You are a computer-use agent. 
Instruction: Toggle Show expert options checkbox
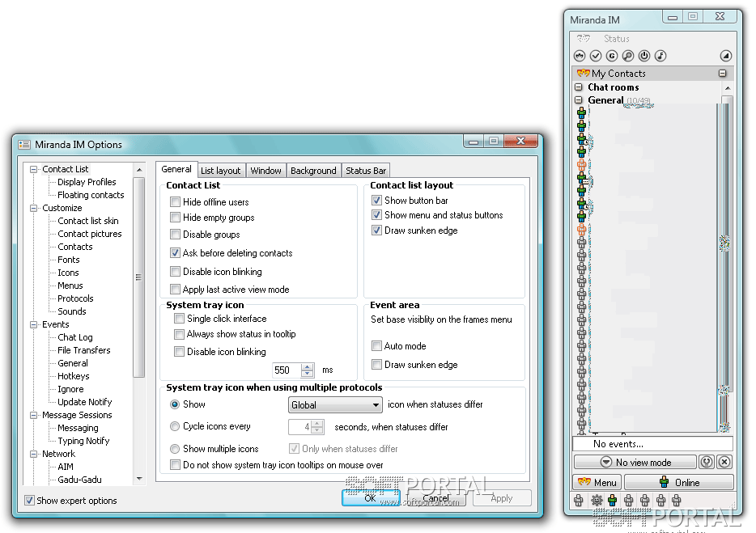[x=29, y=500]
